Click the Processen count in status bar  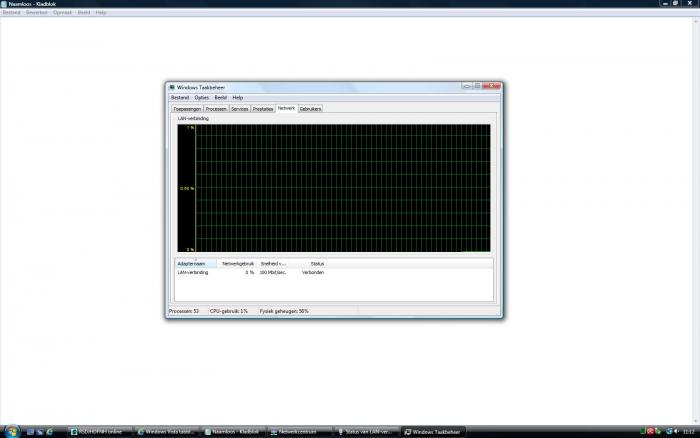pos(183,311)
